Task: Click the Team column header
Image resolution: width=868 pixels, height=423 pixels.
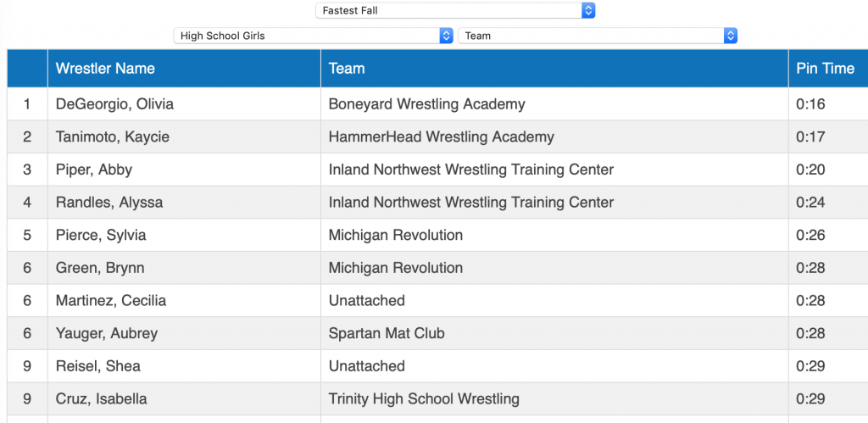Action: 347,69
